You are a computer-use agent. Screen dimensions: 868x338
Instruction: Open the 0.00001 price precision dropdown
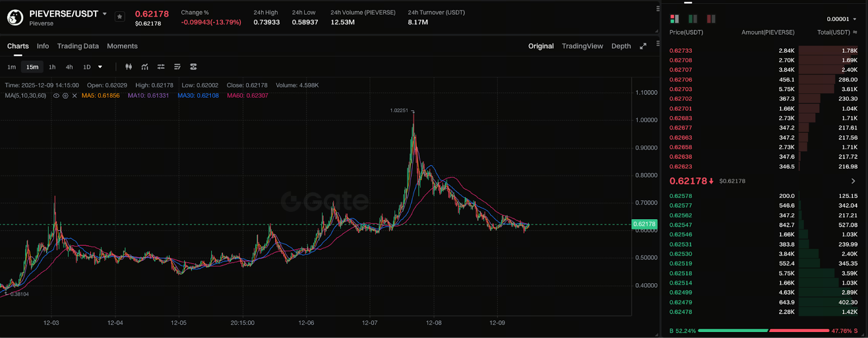[x=841, y=19]
